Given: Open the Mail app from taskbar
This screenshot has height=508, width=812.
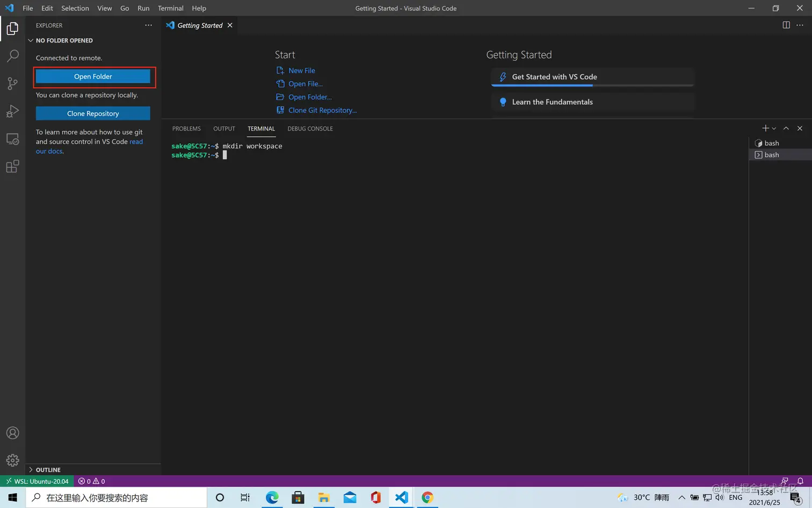Looking at the screenshot, I should (x=350, y=498).
